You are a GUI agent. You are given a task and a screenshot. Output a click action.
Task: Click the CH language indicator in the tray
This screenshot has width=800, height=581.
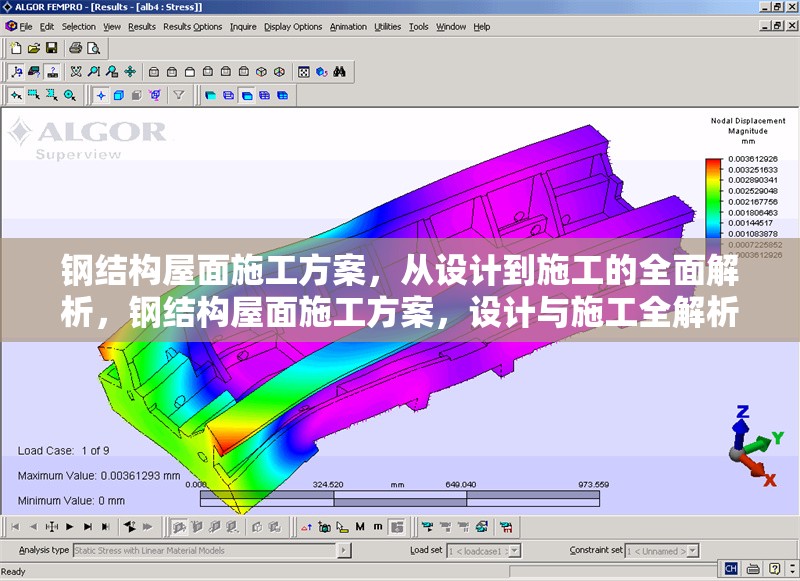(731, 567)
